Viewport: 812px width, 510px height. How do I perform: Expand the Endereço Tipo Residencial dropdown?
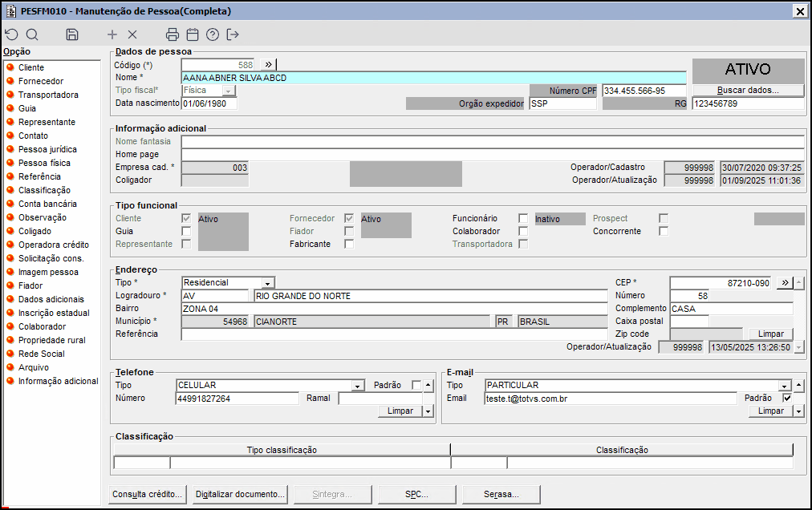pyautogui.click(x=268, y=282)
